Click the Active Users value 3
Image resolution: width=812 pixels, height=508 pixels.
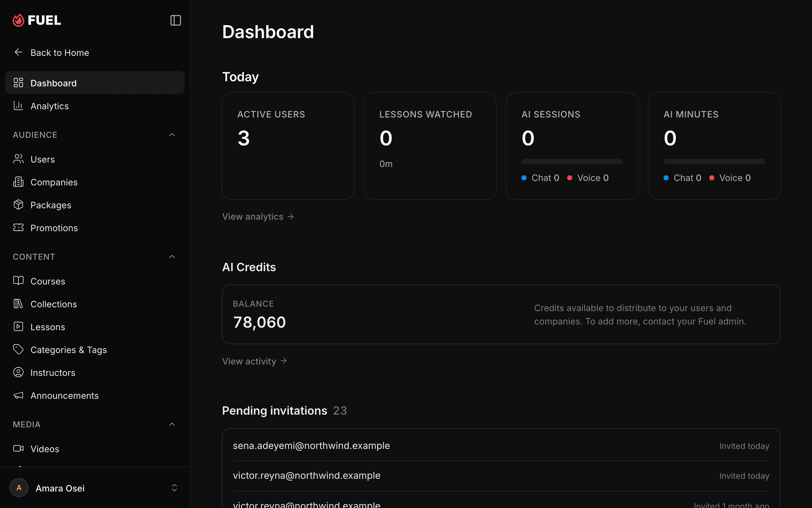point(243,138)
